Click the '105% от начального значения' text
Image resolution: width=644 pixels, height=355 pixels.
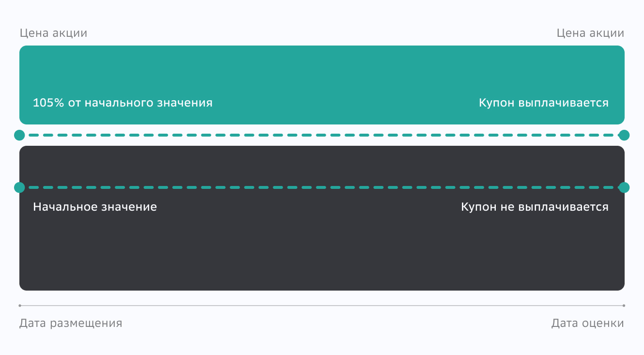tap(123, 103)
